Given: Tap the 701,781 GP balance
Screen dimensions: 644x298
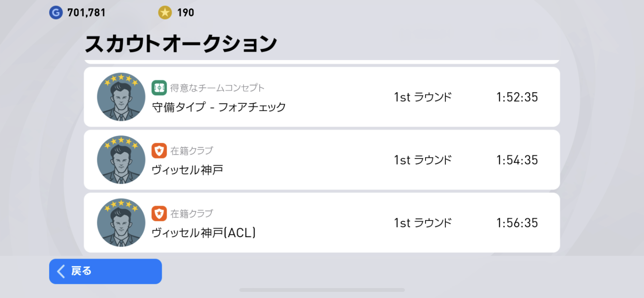Looking at the screenshot, I should click(86, 12).
